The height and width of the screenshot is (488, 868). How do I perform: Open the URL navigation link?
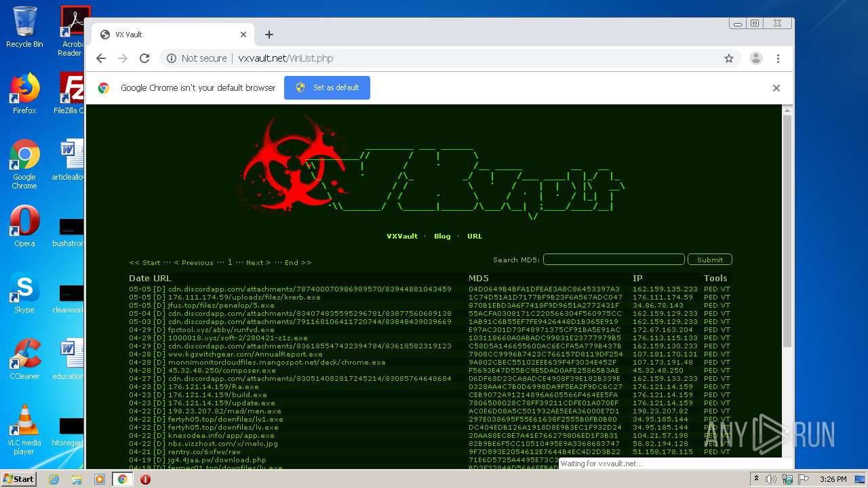click(475, 237)
